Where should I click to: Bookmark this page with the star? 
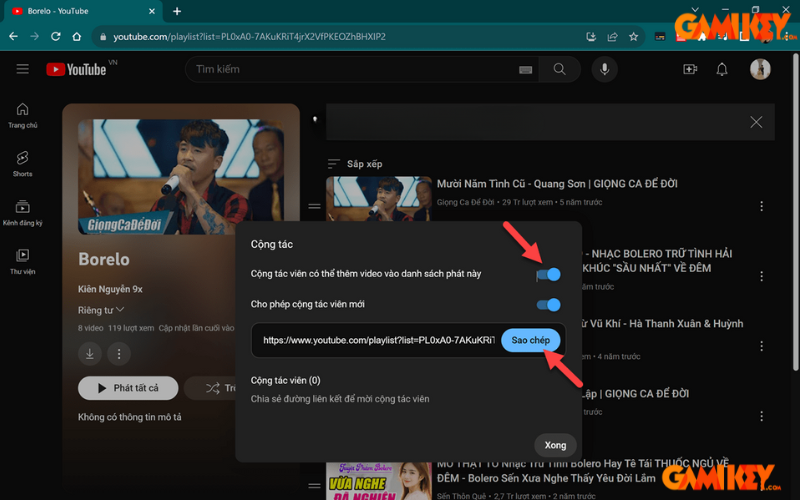[634, 37]
